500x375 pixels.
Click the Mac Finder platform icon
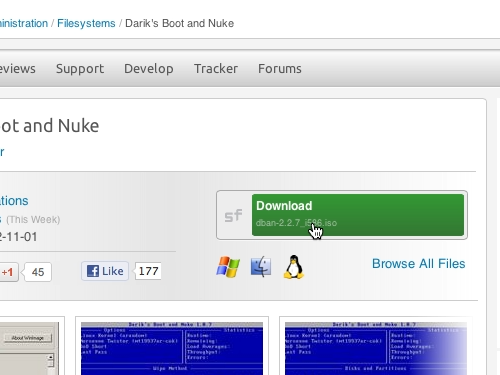click(261, 266)
